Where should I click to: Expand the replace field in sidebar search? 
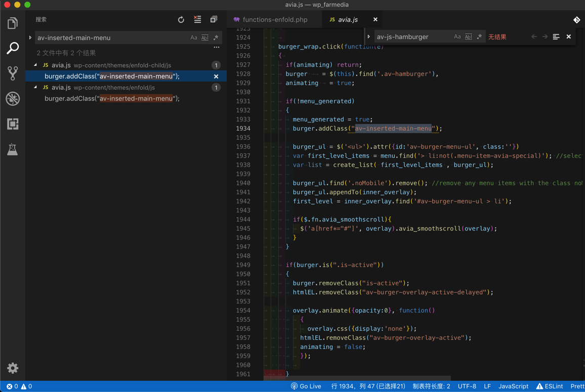pyautogui.click(x=30, y=37)
